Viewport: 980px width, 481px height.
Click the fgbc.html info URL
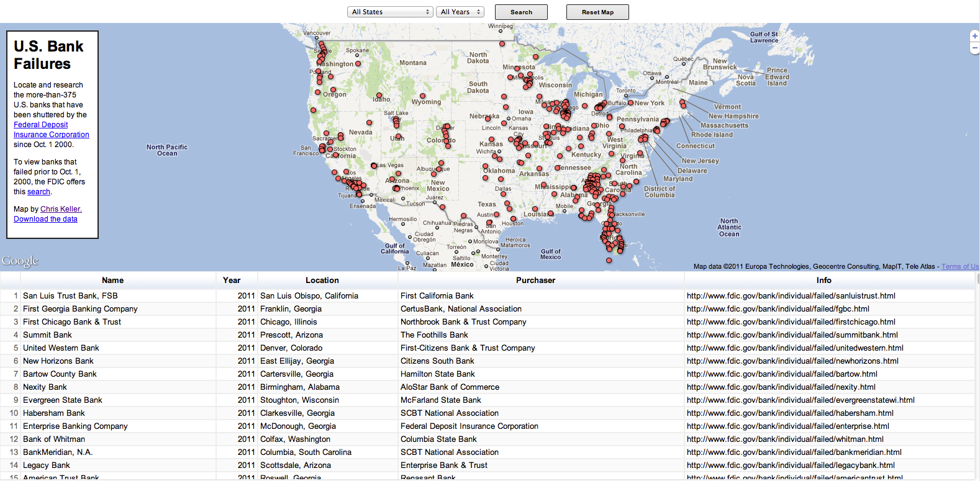click(x=778, y=309)
